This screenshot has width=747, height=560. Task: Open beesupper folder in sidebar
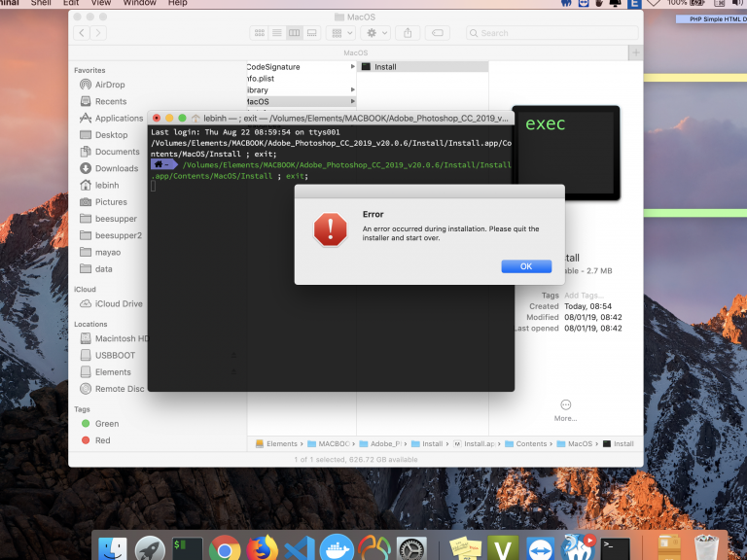tap(116, 219)
